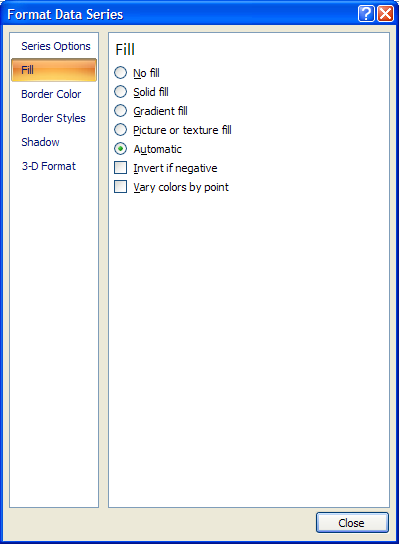Click the Fill heading in options pane

coord(125,50)
